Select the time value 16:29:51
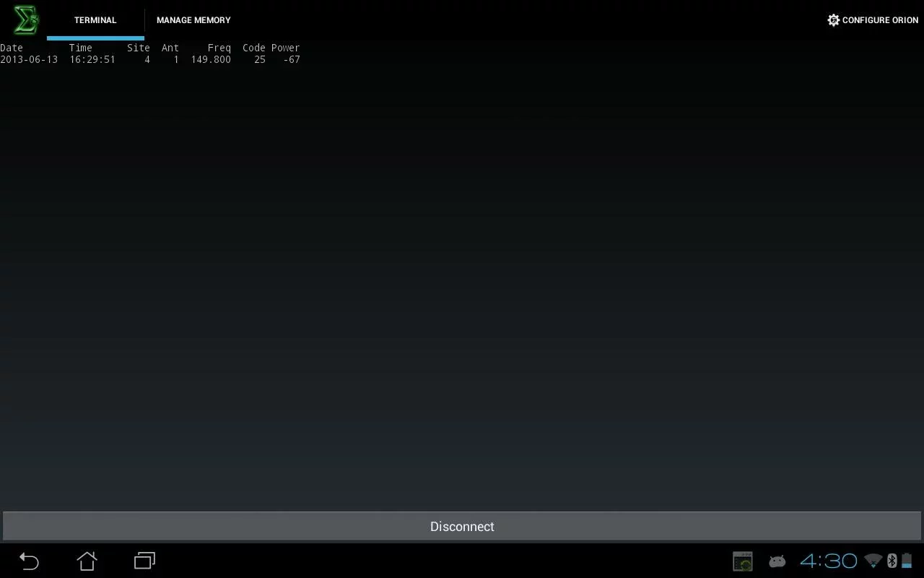The image size is (924, 578). point(92,59)
